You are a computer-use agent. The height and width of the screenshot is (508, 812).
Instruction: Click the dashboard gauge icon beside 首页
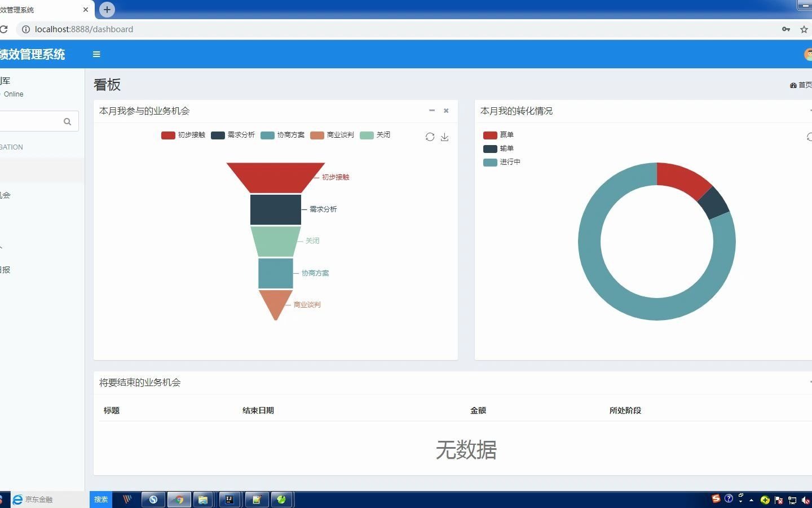(x=793, y=85)
